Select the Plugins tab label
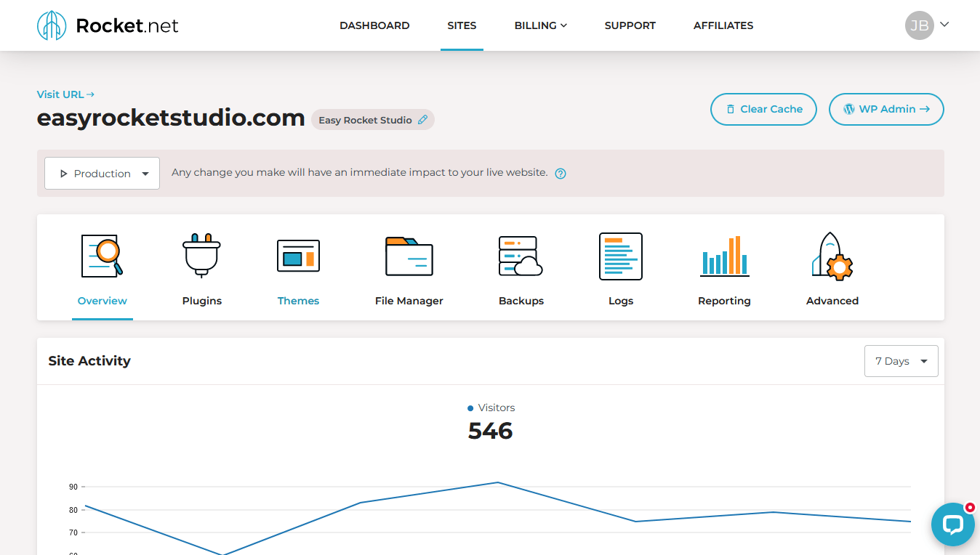 (202, 301)
